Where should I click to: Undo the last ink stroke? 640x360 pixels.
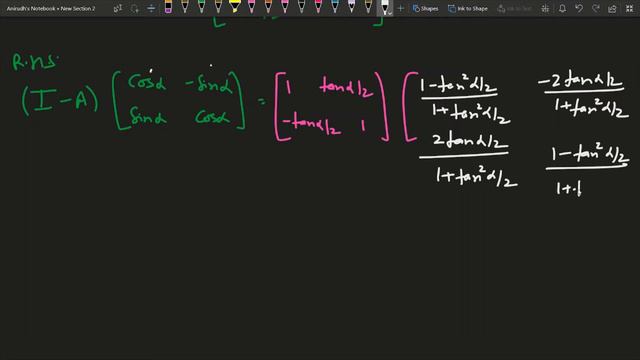click(579, 8)
